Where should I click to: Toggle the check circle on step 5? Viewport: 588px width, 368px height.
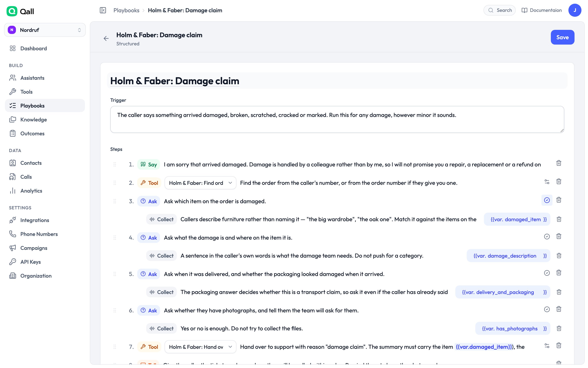[x=547, y=273]
